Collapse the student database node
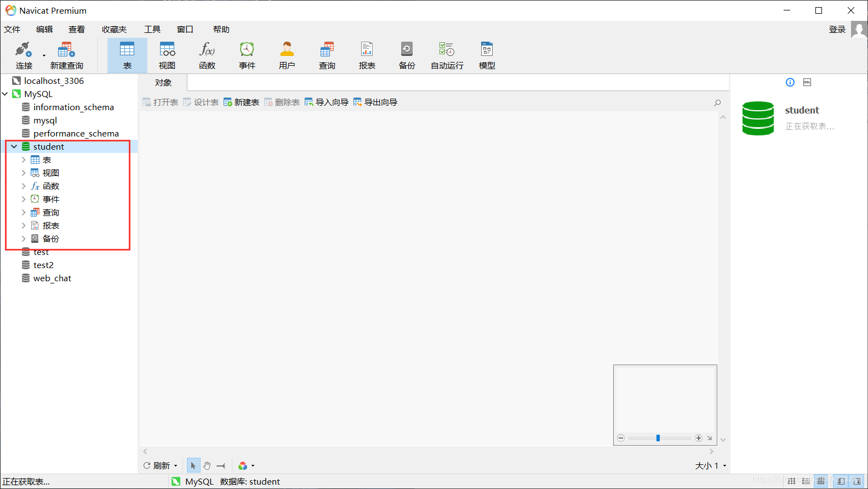Image resolution: width=868 pixels, height=489 pixels. 14,147
